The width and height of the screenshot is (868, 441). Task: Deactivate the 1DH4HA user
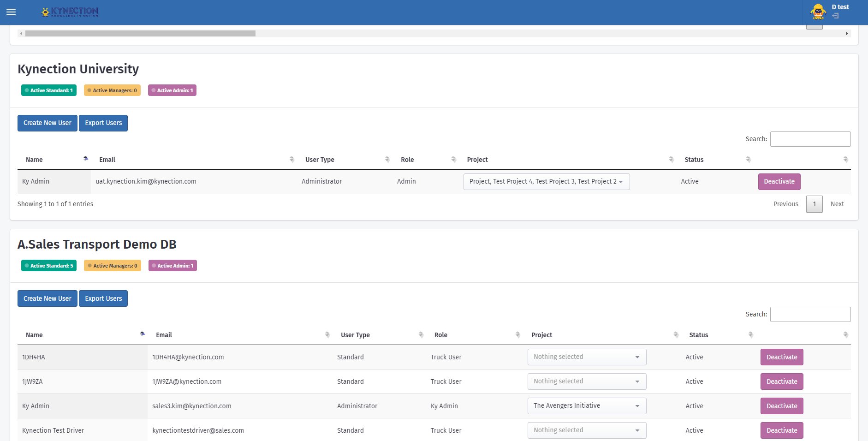pyautogui.click(x=782, y=357)
